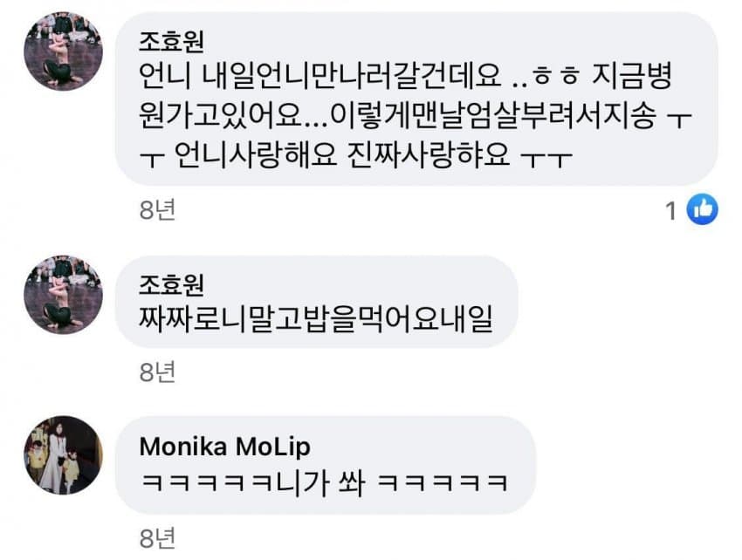Open author name 조효원 in the second comment
This screenshot has width=742, height=560.
pyautogui.click(x=171, y=284)
